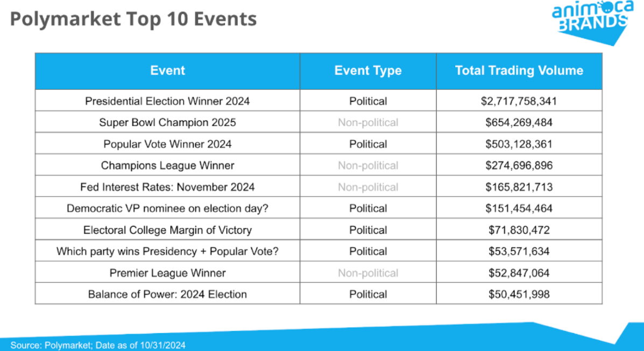Image resolution: width=644 pixels, height=351 pixels.
Task: Select the $654,269,484 volume cell
Action: point(519,122)
